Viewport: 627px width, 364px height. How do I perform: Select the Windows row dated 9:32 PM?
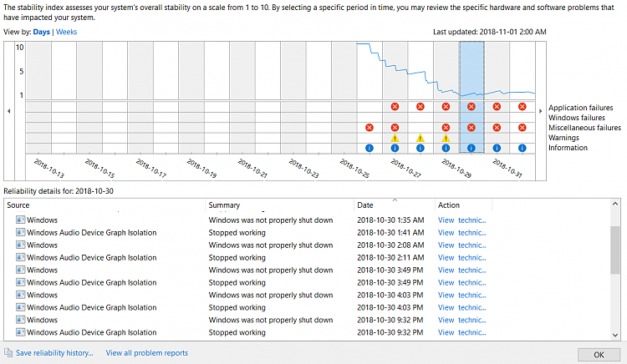tap(307, 320)
